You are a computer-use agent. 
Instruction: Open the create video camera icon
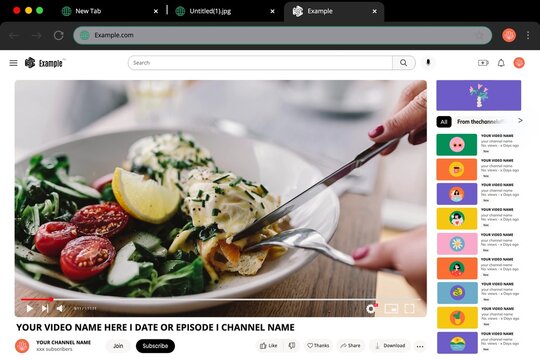coord(483,63)
